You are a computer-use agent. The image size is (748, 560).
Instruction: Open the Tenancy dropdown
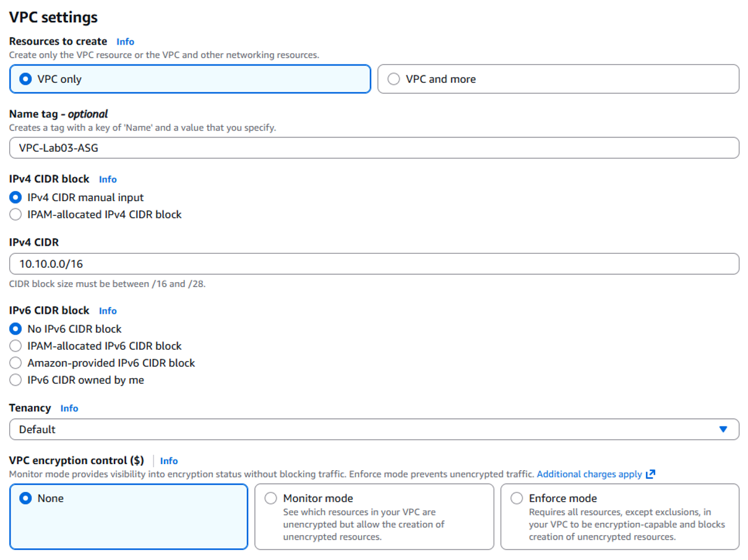(x=374, y=429)
